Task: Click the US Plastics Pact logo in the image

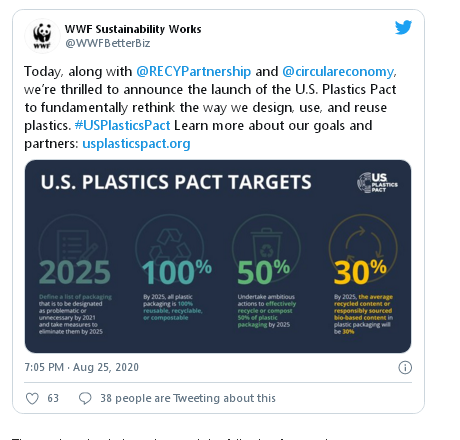Action: (377, 182)
